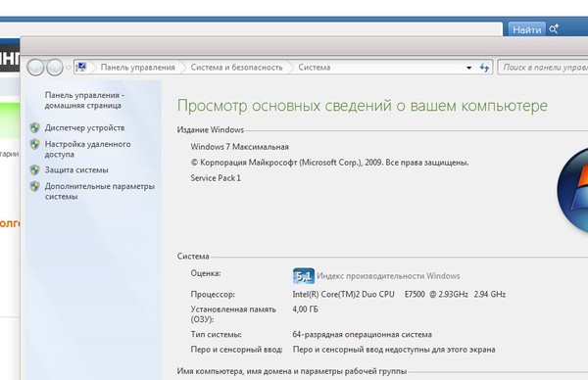
Task: Click the computer icon in address bar
Action: tap(81, 68)
